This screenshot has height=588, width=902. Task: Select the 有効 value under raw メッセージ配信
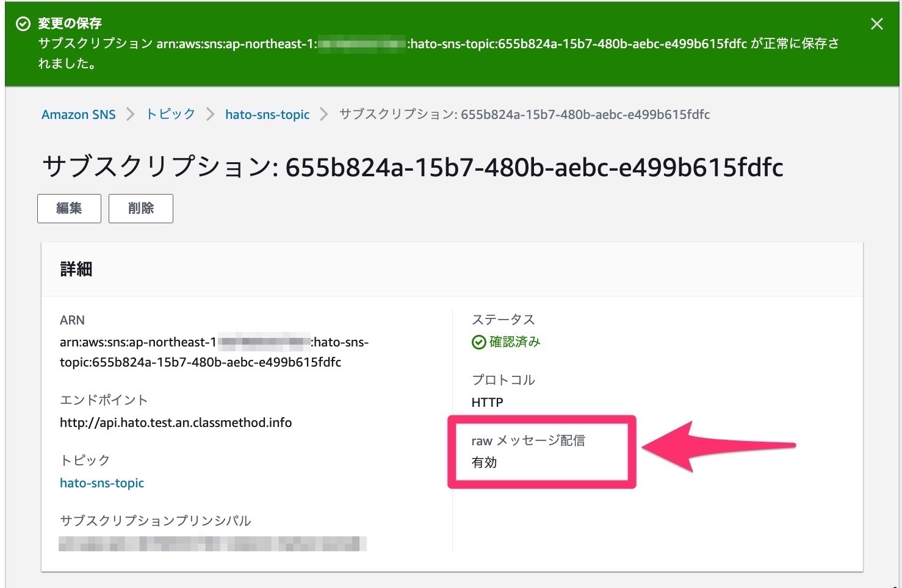(x=484, y=463)
